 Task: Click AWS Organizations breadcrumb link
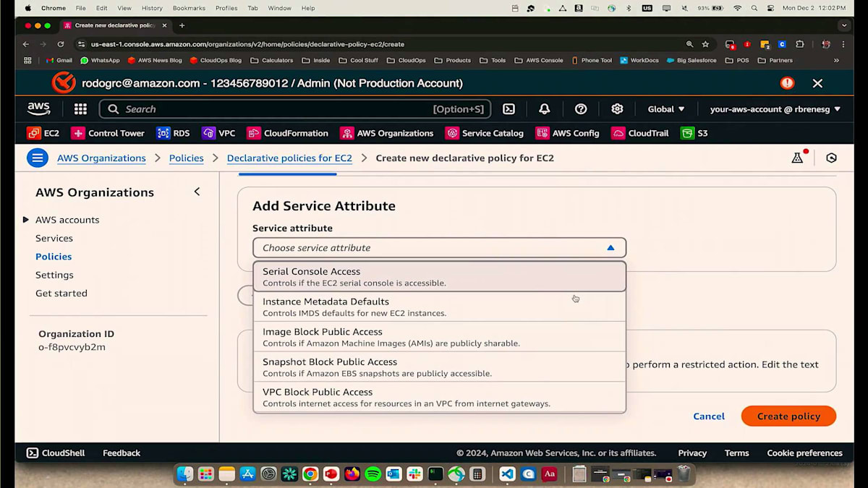101,158
